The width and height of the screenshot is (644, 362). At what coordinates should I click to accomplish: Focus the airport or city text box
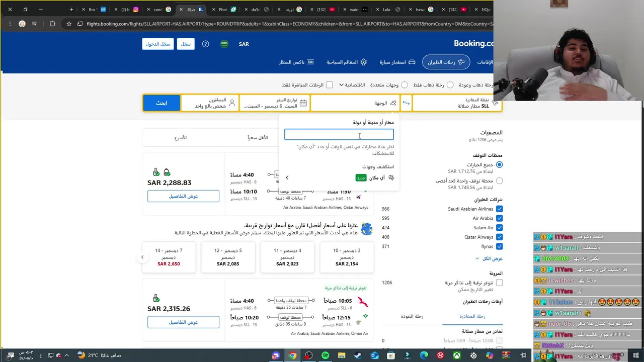coord(339,134)
